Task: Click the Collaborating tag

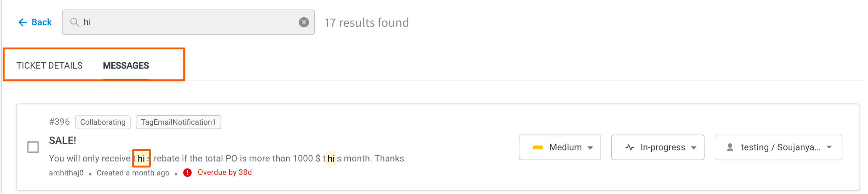Action: coord(103,122)
